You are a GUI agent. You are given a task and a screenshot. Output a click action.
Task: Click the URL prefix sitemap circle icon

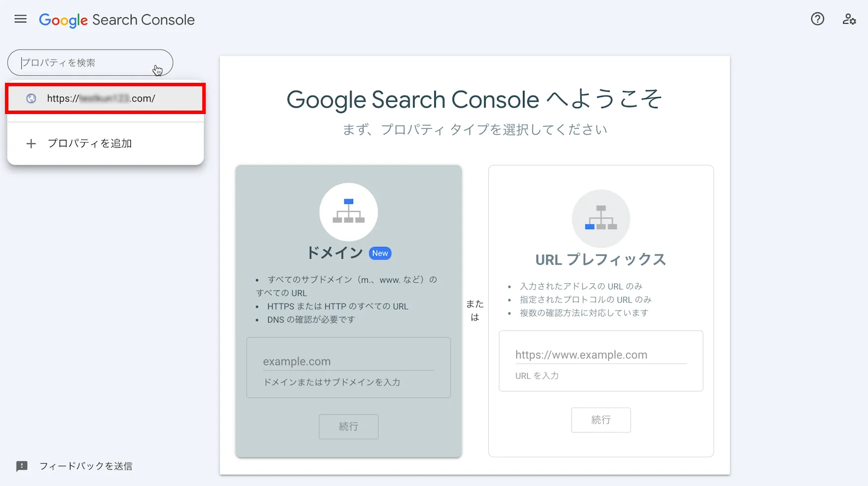601,218
